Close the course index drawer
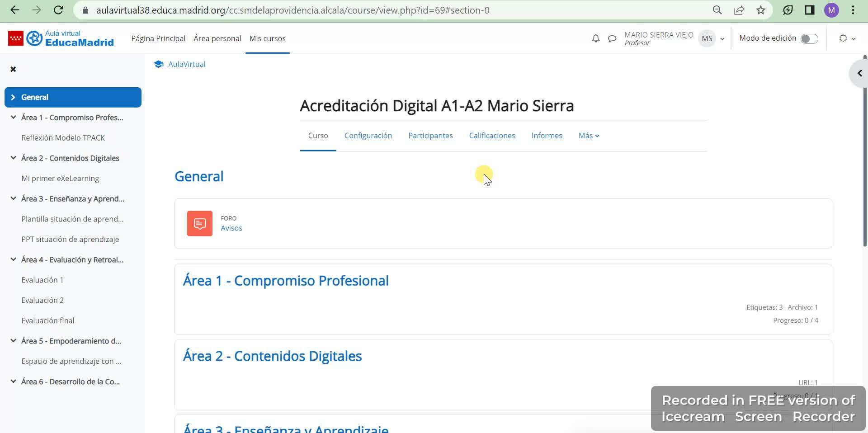Screen dimensions: 868x433 pos(13,69)
